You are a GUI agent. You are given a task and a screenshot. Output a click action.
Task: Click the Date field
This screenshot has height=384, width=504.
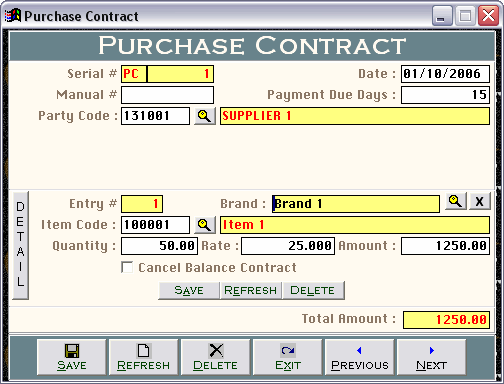pos(445,74)
